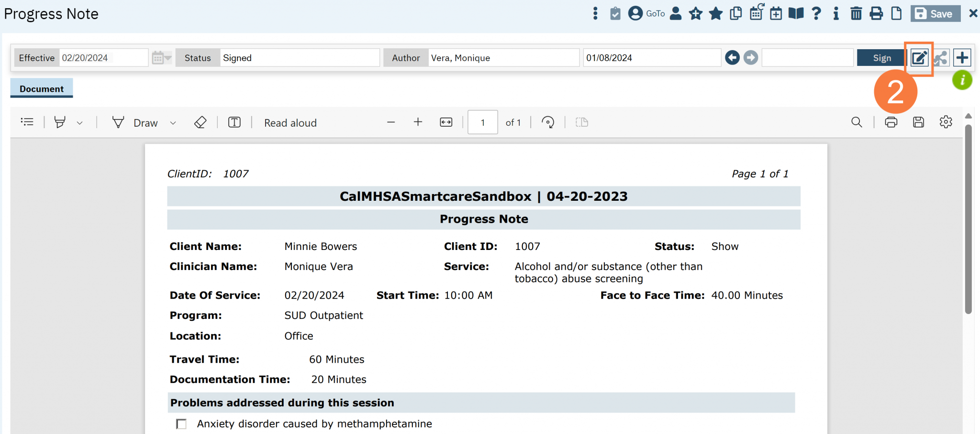Image resolution: width=980 pixels, height=434 pixels.
Task: Open the three-dot overflow menu
Action: point(595,13)
